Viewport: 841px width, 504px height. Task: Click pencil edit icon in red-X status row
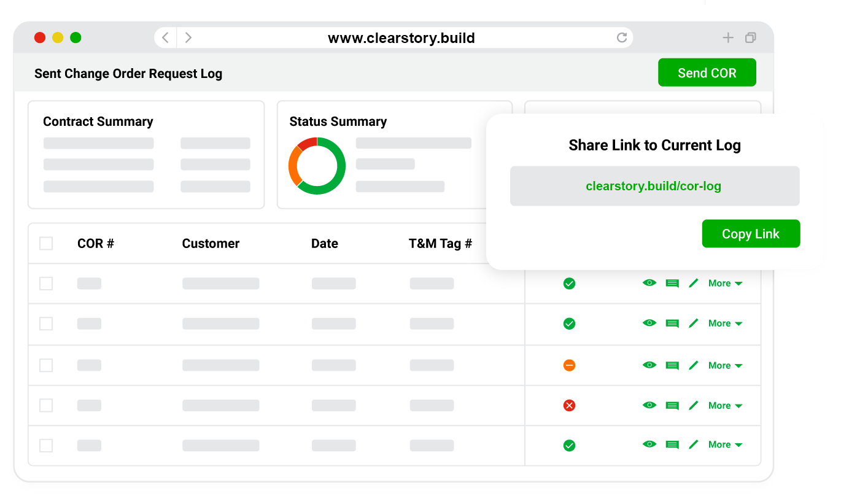coord(694,405)
